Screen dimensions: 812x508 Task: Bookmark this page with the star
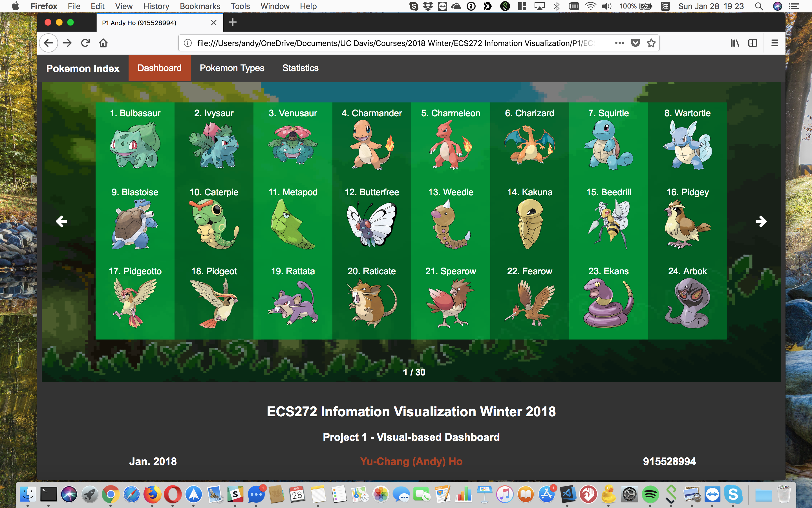point(651,43)
